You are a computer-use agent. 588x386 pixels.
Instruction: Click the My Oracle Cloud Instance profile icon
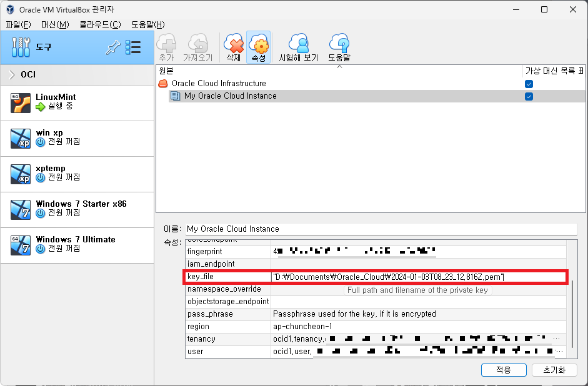(175, 96)
